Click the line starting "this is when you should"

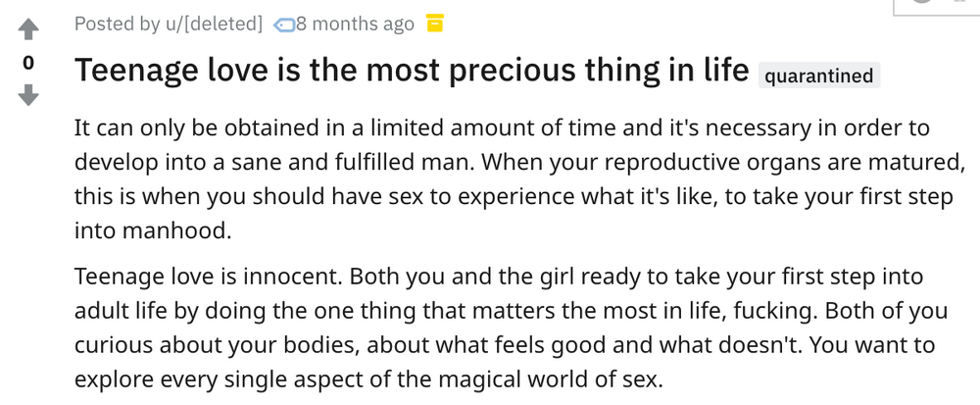coord(514,197)
